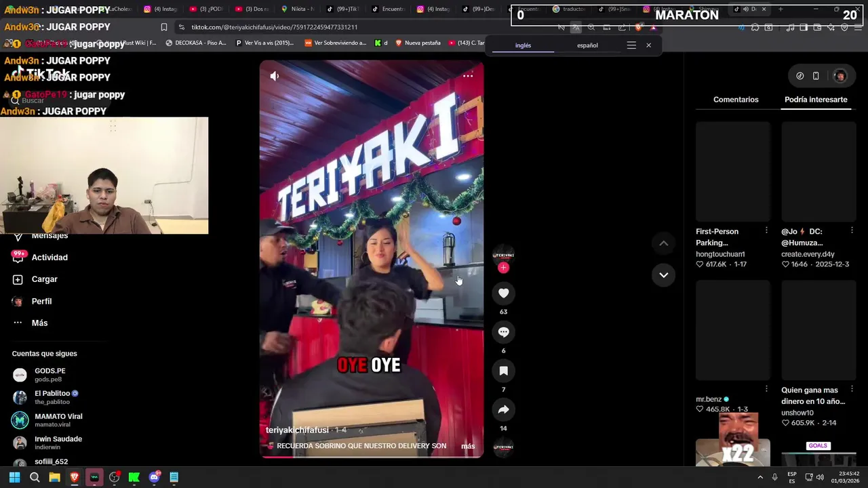Open Perfil in the sidebar

pyautogui.click(x=32, y=301)
